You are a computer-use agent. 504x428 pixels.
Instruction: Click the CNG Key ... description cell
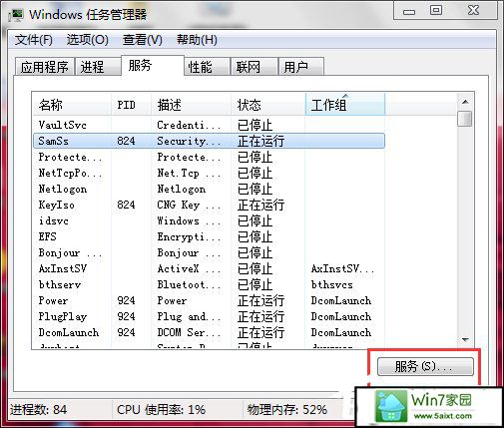click(x=189, y=205)
